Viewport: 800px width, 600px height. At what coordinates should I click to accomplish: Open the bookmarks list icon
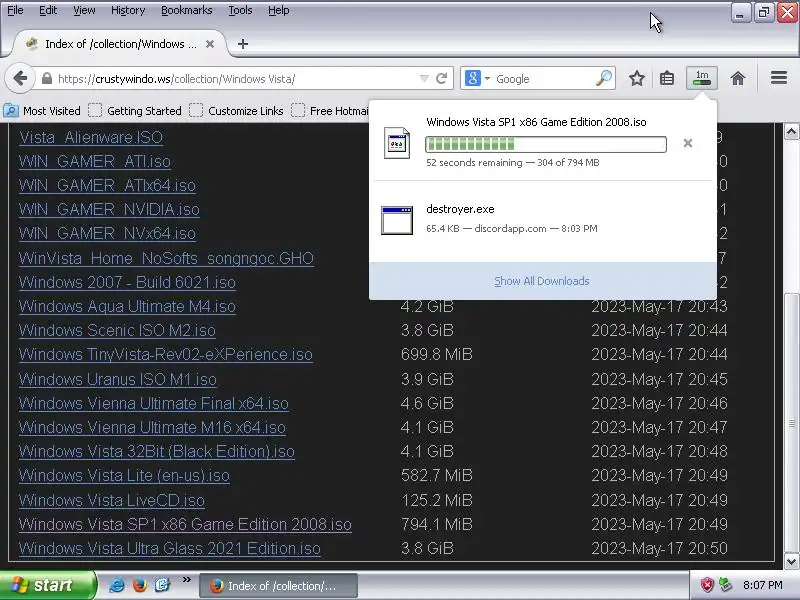(667, 79)
